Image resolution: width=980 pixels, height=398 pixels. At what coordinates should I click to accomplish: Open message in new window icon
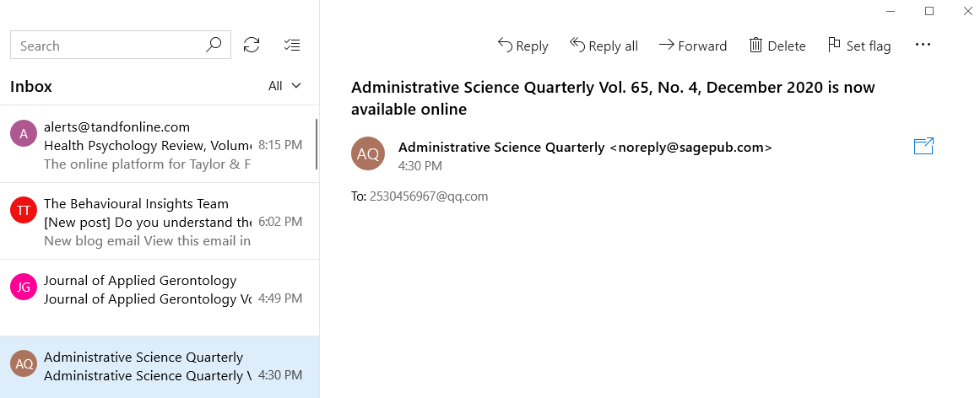(923, 146)
